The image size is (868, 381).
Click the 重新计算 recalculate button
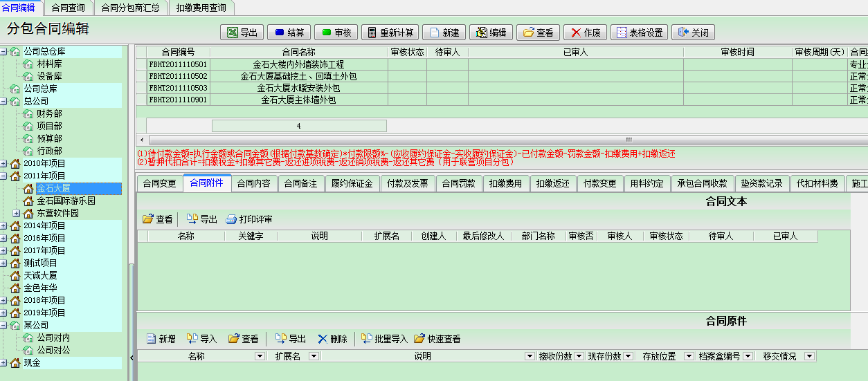pyautogui.click(x=390, y=32)
